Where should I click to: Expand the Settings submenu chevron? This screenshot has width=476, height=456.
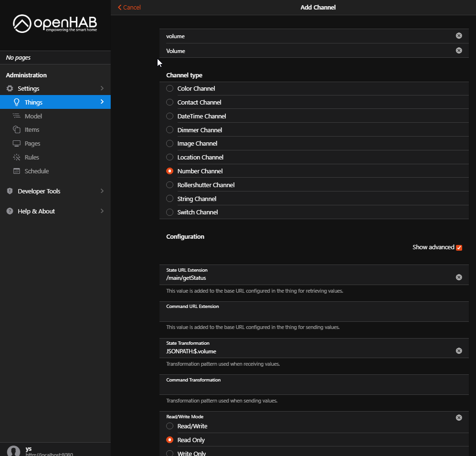(x=102, y=88)
